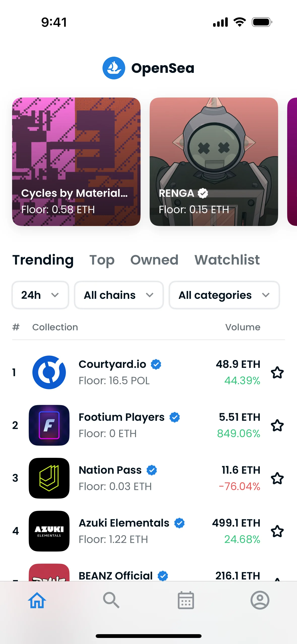Expand the 24h time range dropdown
Screen dimensions: 297x644
pos(40,295)
